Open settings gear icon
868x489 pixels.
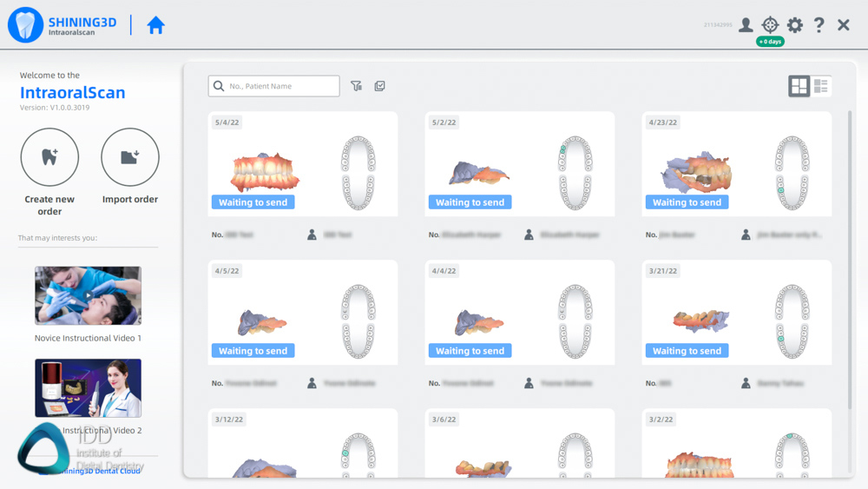point(795,25)
